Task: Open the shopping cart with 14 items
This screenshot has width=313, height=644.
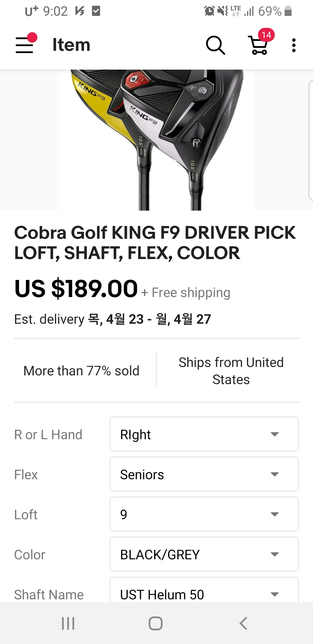Action: tap(259, 45)
